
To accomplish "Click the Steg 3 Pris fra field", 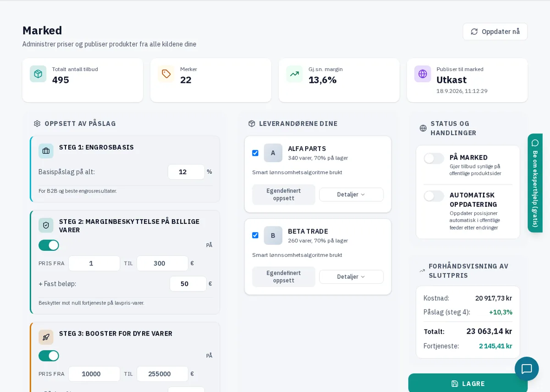I will pyautogui.click(x=94, y=374).
